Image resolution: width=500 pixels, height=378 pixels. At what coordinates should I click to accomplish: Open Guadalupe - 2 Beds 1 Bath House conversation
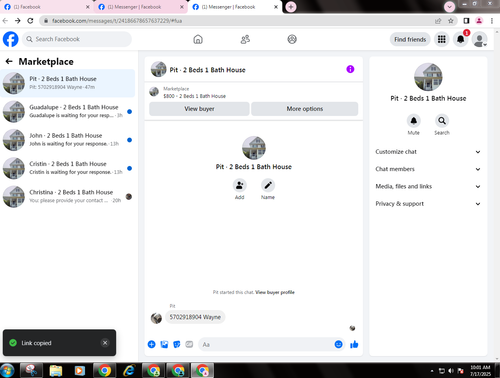(67, 111)
